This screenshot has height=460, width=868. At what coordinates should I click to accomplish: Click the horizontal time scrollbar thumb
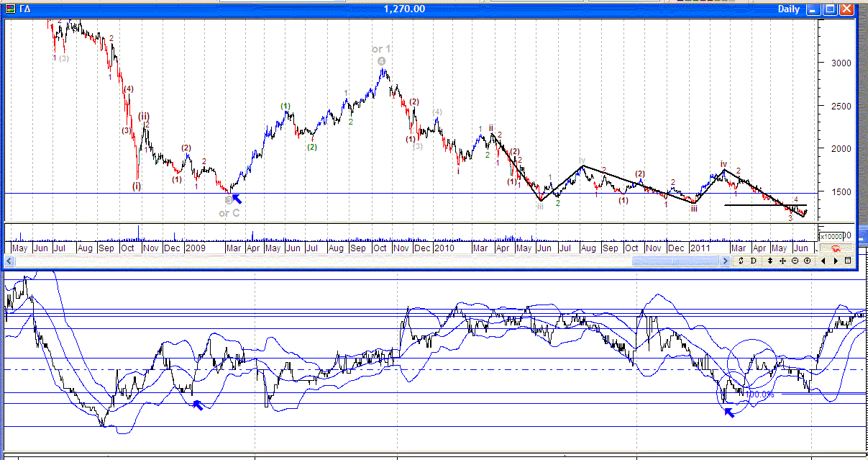coord(675,261)
